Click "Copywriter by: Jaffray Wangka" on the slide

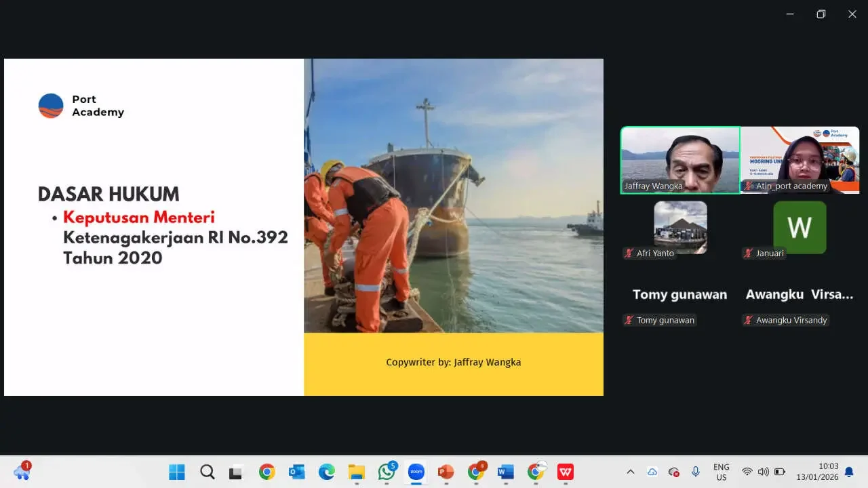point(454,362)
